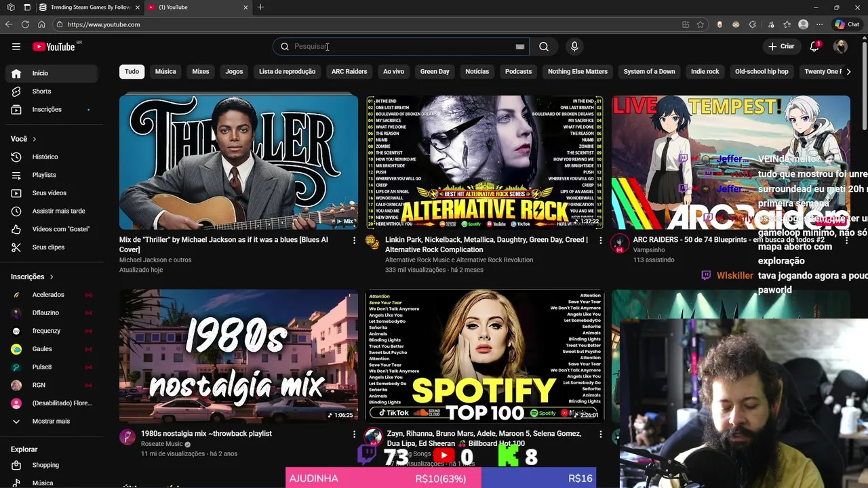868x488 pixels.
Task: Select the Tudo filter chip
Action: click(x=132, y=72)
